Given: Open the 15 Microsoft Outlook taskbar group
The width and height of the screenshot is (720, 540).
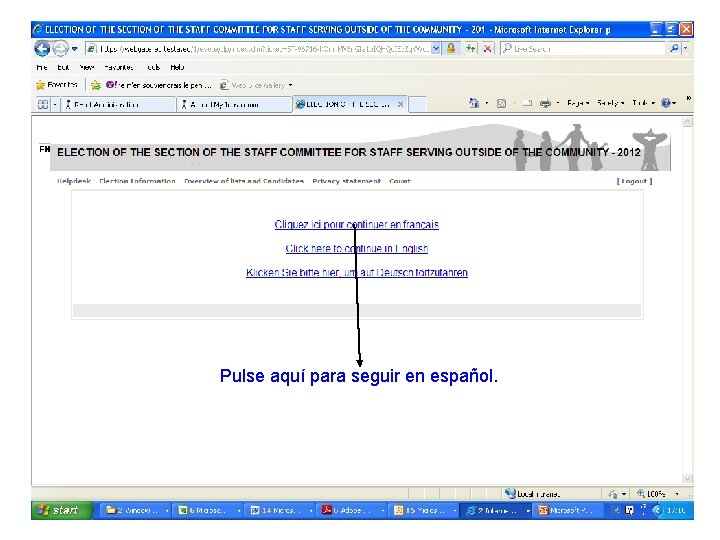Looking at the screenshot, I should (425, 510).
